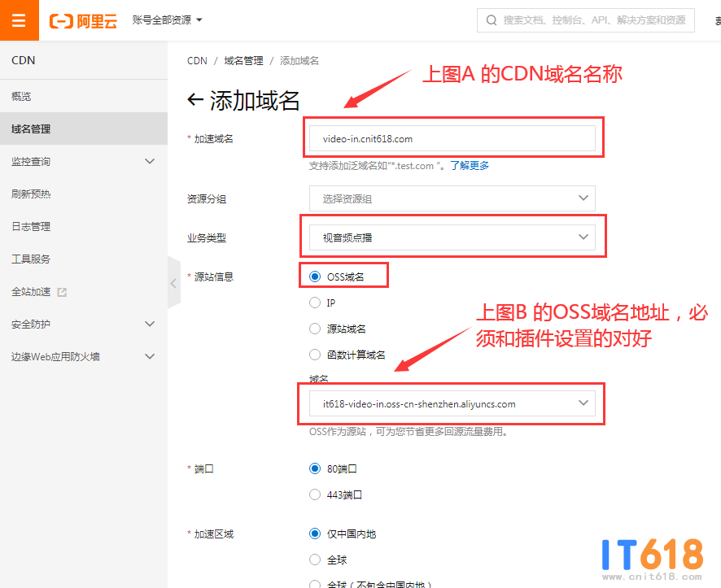Select the 443端口 radio button

pos(315,494)
